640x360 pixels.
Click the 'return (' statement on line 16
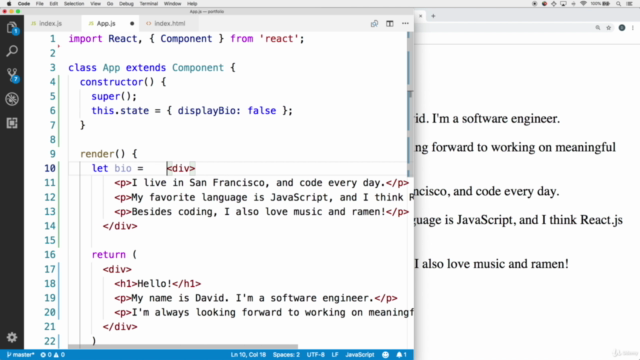point(114,255)
